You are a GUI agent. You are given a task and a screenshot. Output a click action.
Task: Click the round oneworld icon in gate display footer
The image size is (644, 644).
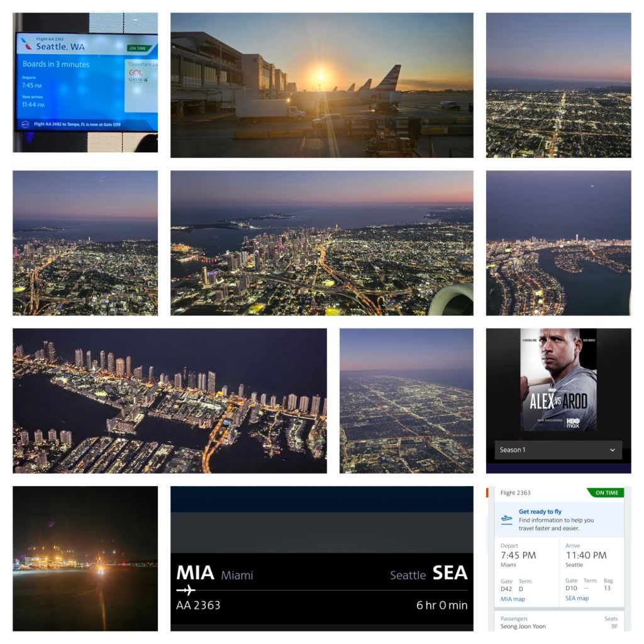(25, 125)
